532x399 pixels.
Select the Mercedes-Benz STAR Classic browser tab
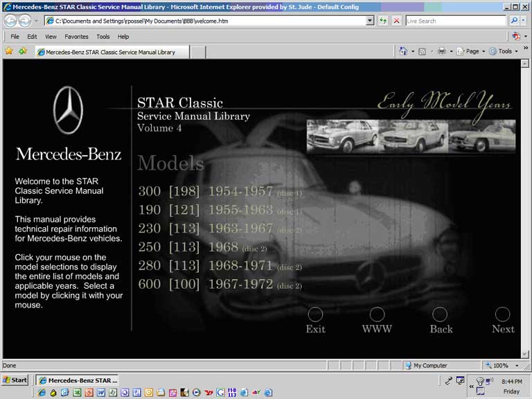[112, 52]
